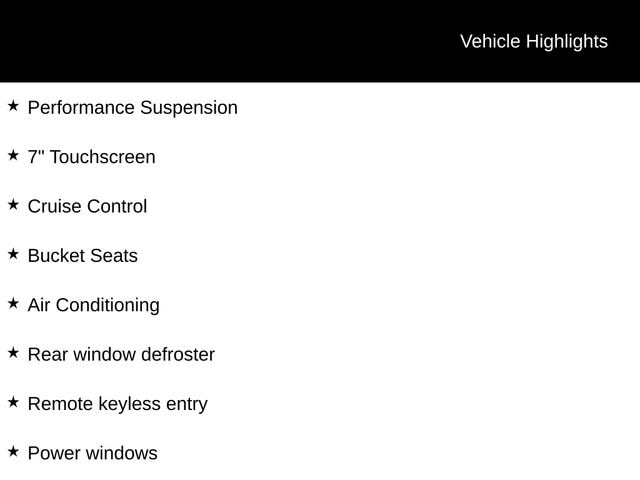Screen dimensions: 640x480
Task: Click the empty black header area left of title
Action: (200, 42)
